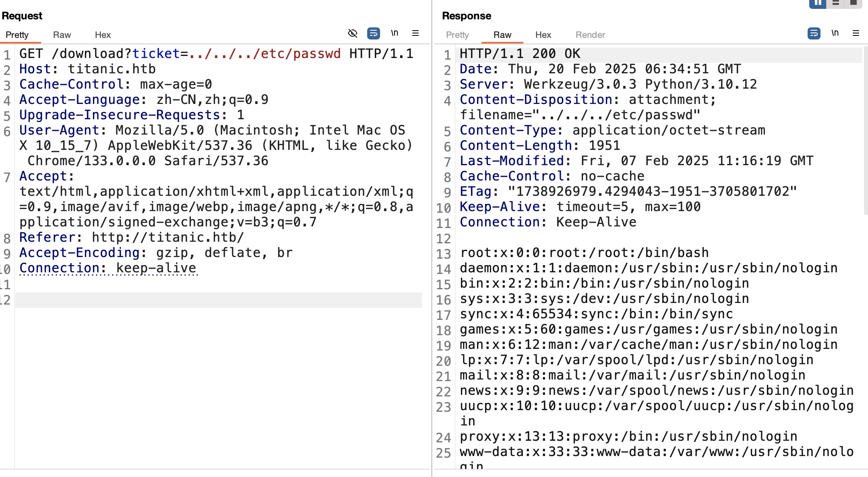Viewport: 868px width, 477px height.
Task: Open Response Render tab
Action: (x=590, y=35)
